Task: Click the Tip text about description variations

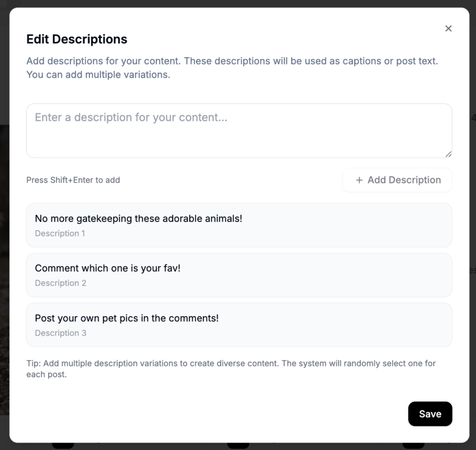Action: [231, 369]
